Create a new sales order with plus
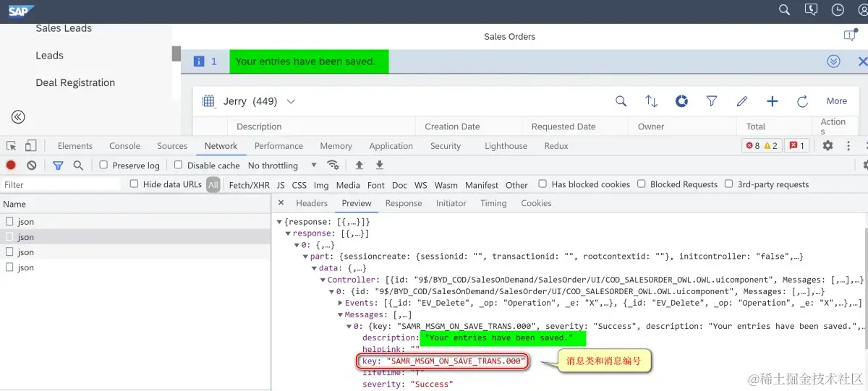The image size is (868, 391). pos(772,101)
